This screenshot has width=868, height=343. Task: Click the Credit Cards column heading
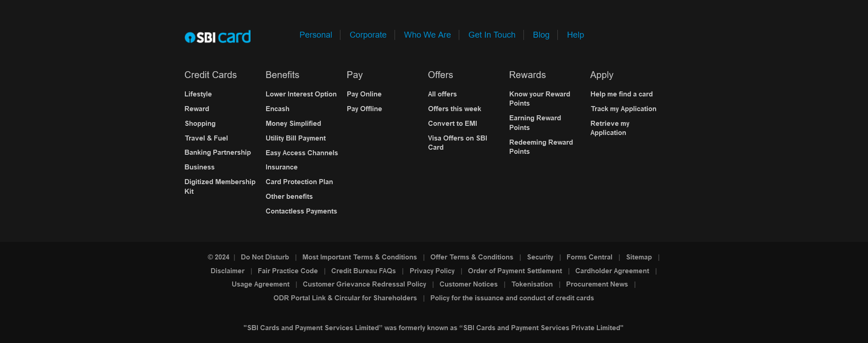click(211, 75)
